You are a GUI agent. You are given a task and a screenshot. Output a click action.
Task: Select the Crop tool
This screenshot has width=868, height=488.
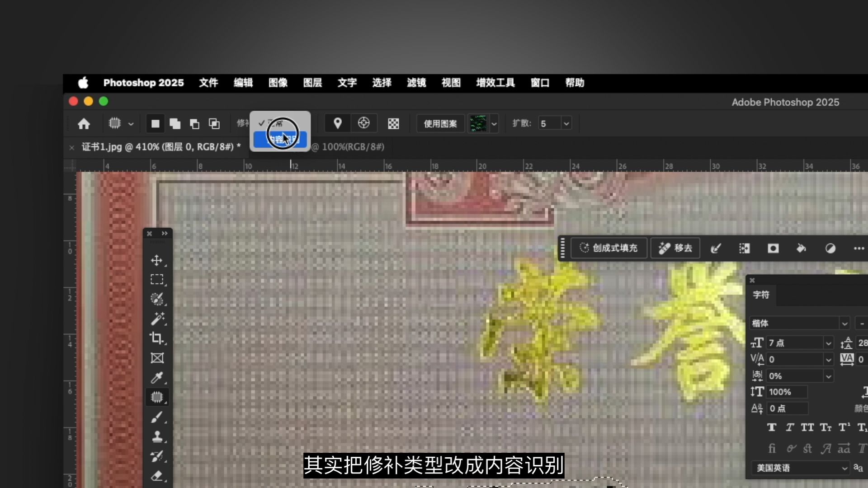pos(157,338)
